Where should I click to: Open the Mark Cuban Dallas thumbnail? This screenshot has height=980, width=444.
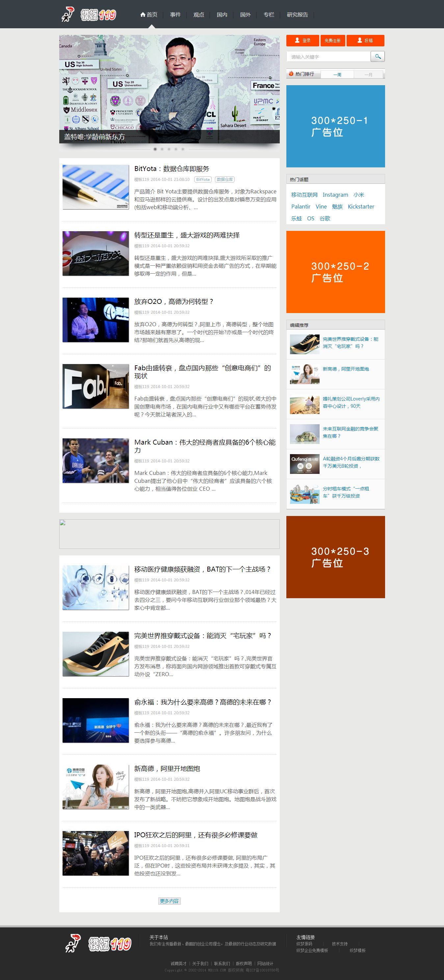[x=95, y=461]
